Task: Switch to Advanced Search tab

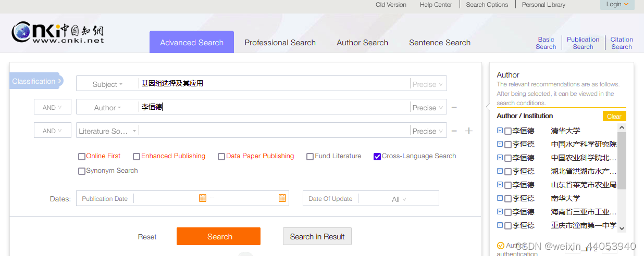Action: tap(192, 42)
